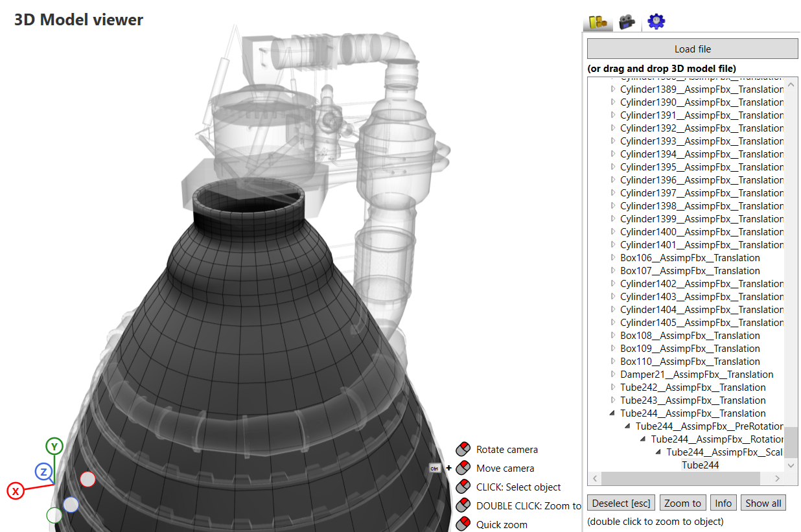
Task: Click the Ctrl key icon in the legend
Action: [x=435, y=468]
